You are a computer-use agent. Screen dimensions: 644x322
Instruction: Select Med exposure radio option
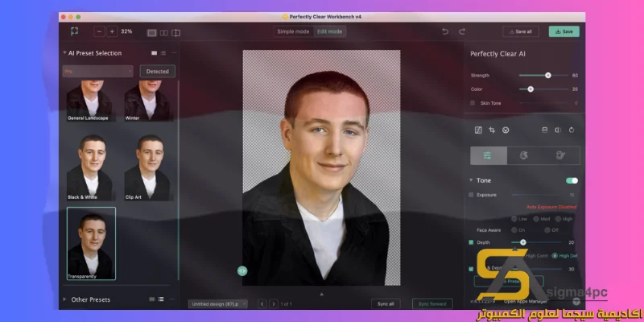(x=536, y=219)
